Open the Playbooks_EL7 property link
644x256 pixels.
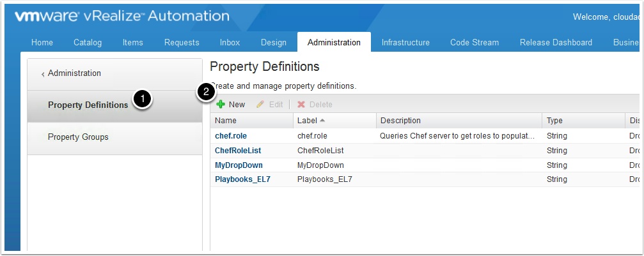242,179
